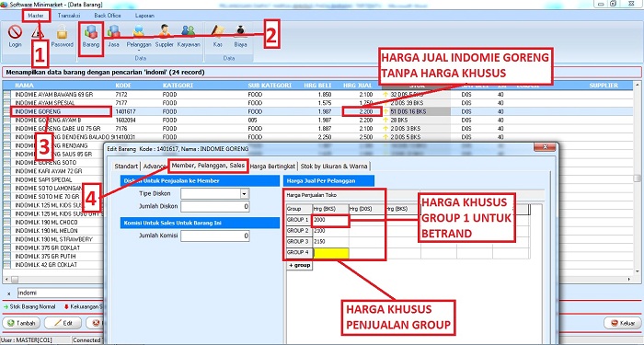Click row icon of INDOMIE AYAM BAWANG 69 GR

pos(7,95)
